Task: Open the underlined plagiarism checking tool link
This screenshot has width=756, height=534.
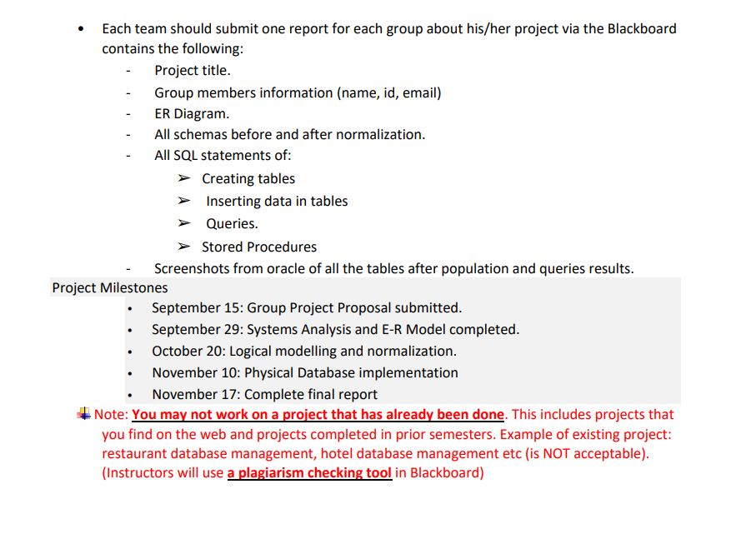Action: pyautogui.click(x=309, y=472)
